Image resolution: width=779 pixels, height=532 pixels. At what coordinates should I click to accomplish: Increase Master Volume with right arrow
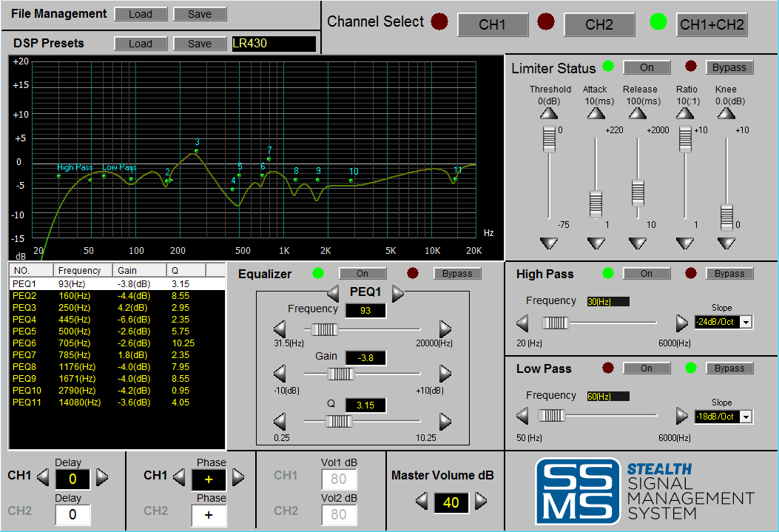point(481,502)
